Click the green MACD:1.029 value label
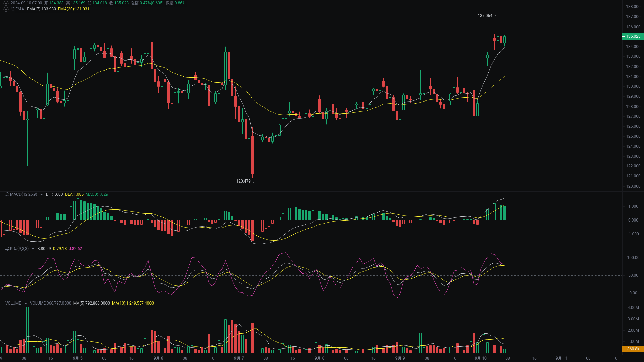This screenshot has width=644, height=362. coord(97,194)
